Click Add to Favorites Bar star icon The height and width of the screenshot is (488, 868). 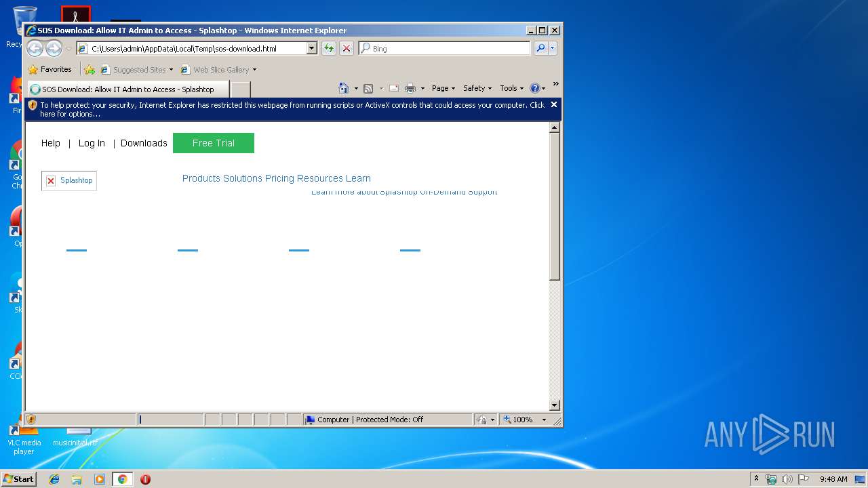90,70
